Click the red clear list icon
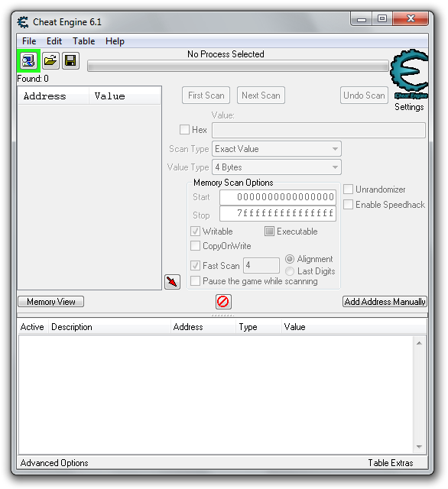 click(223, 302)
